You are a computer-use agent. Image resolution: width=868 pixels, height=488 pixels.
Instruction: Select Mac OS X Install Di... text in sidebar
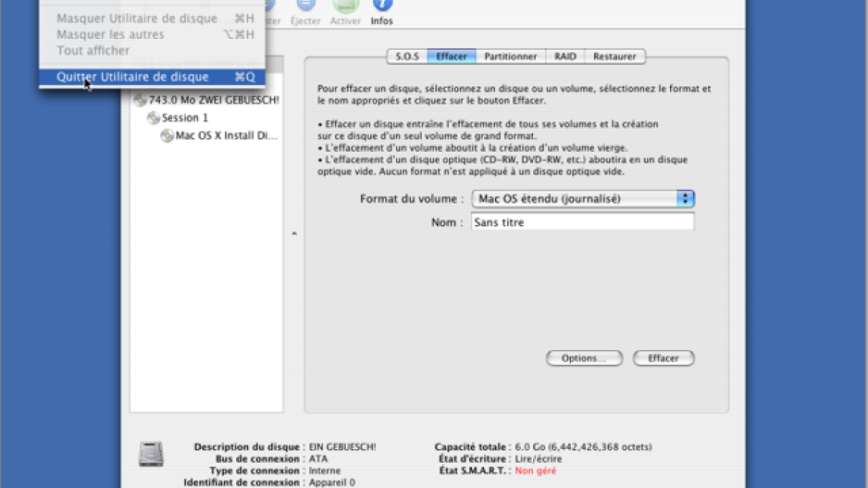coord(226,136)
